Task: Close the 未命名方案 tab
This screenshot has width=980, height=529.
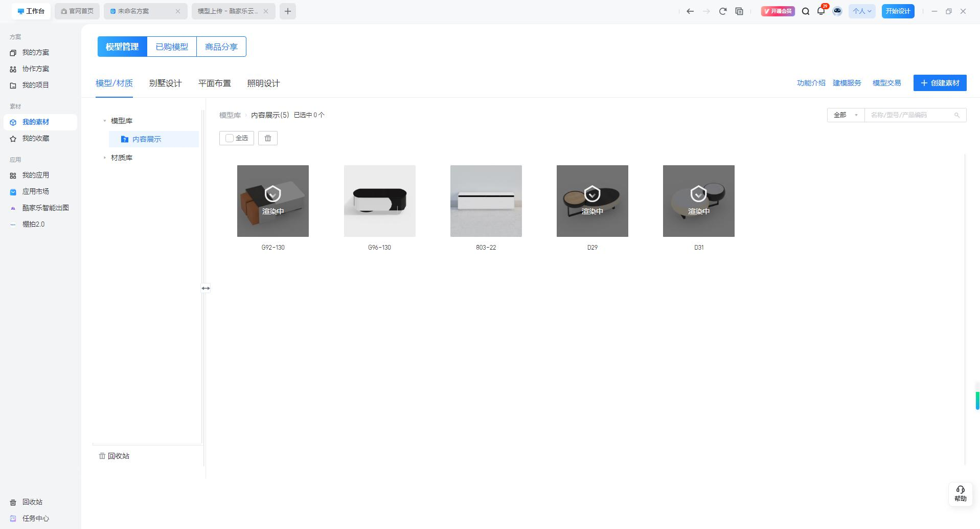Action: 178,11
